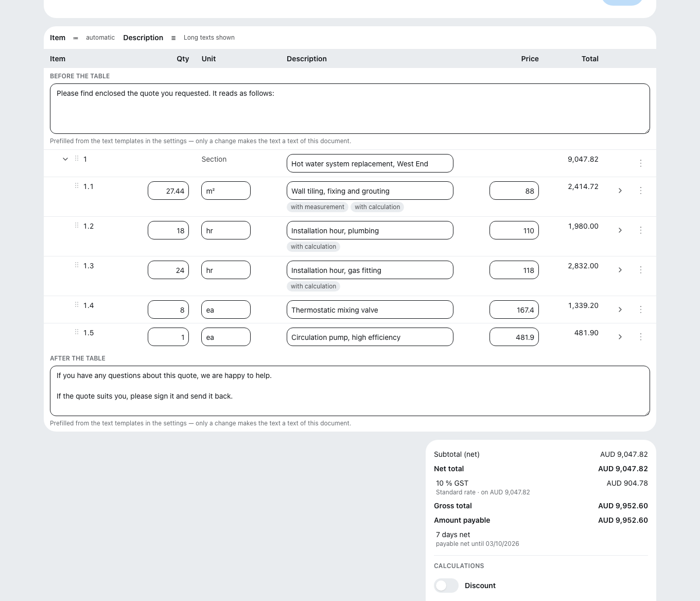
Task: Click the long texts shown description icon
Action: tap(173, 38)
